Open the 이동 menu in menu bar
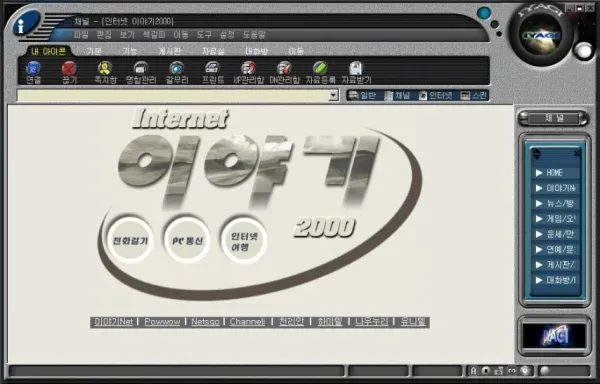Viewport: 600px width, 384px height. [181, 35]
